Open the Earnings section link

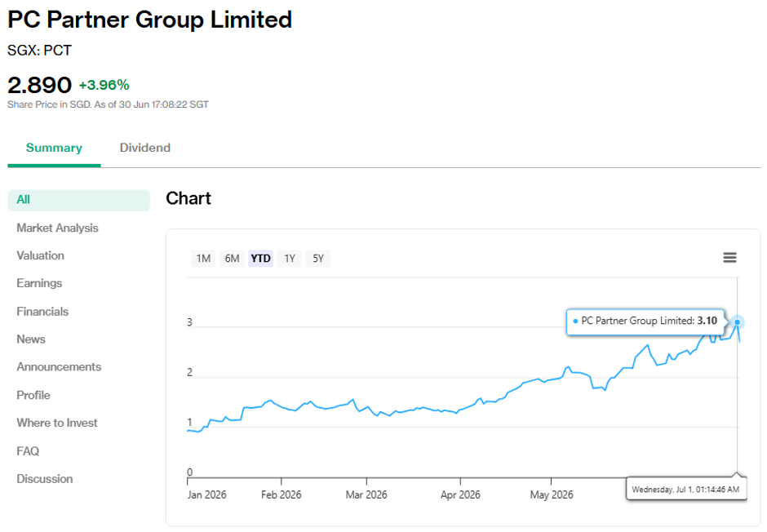pos(39,284)
